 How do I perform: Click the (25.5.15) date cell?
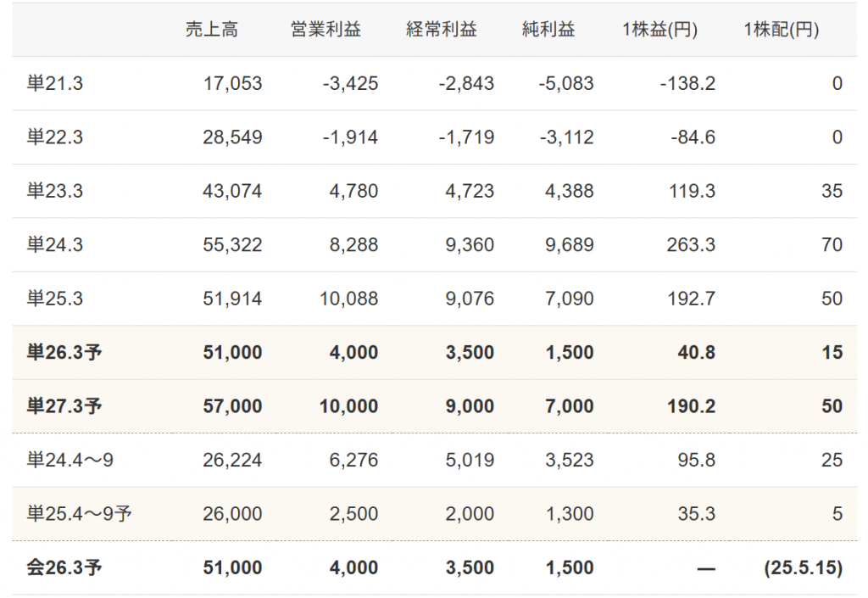800,567
